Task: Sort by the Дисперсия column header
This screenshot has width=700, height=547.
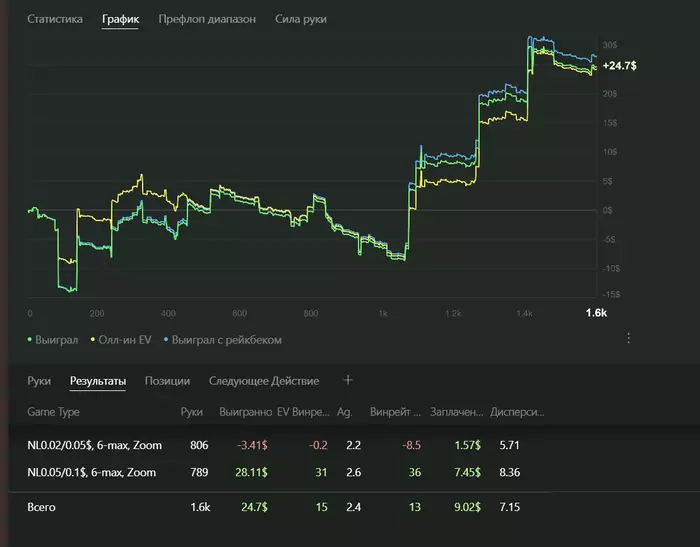Action: 517,412
